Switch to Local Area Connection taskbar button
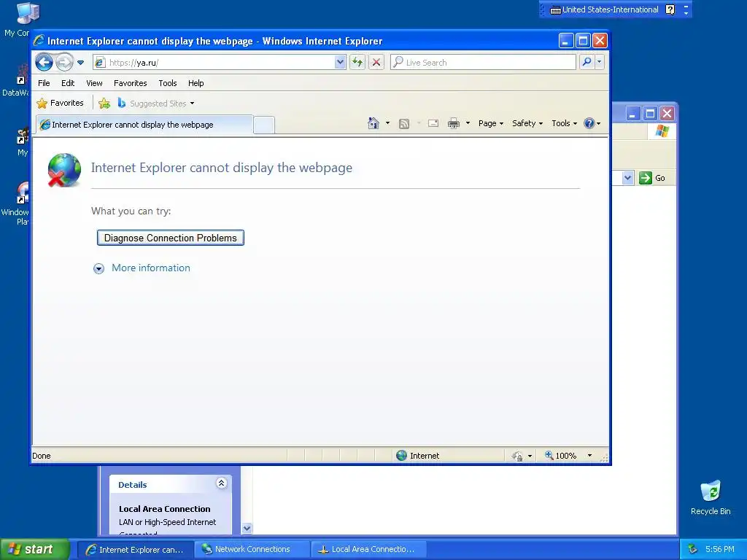This screenshot has width=747, height=560. tap(369, 550)
